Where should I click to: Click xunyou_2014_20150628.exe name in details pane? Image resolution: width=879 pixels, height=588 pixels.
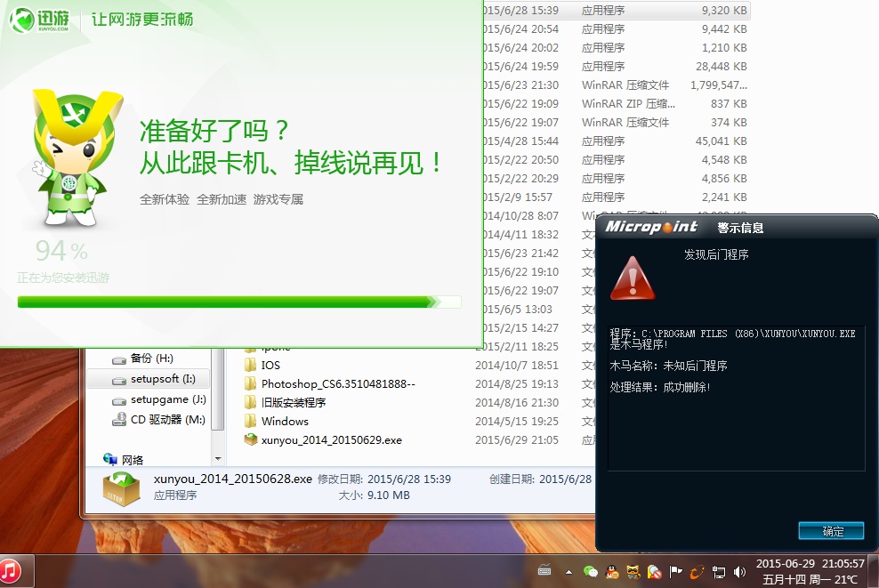coord(232,479)
